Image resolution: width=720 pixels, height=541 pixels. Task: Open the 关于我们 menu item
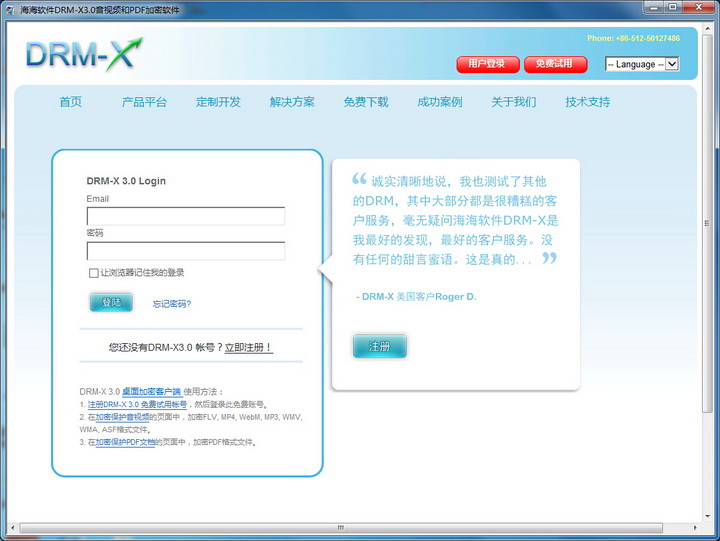tap(514, 102)
